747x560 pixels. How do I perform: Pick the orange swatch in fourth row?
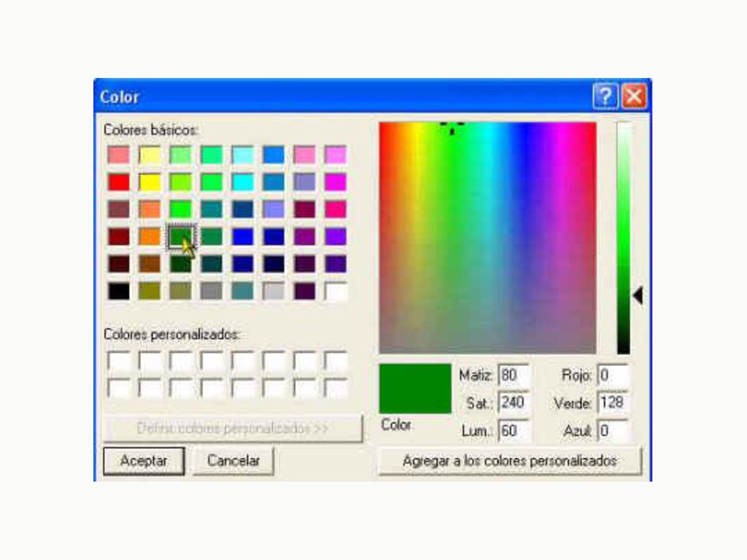150,237
